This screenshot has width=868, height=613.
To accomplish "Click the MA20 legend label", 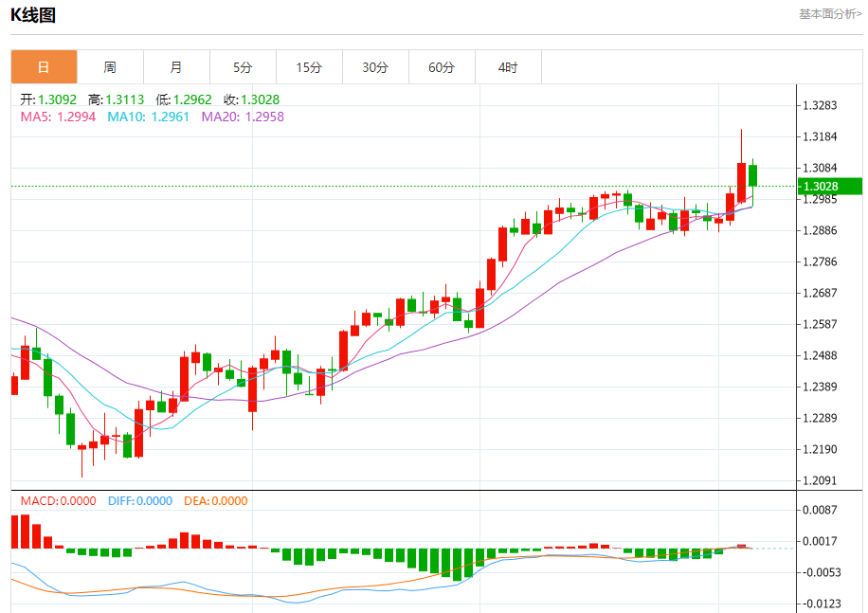I will tap(242, 117).
